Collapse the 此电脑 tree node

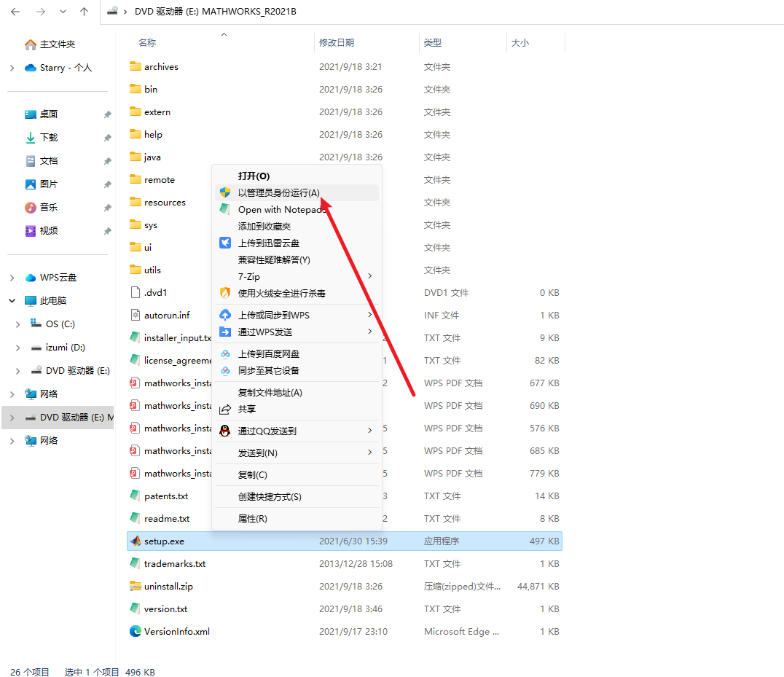point(12,301)
